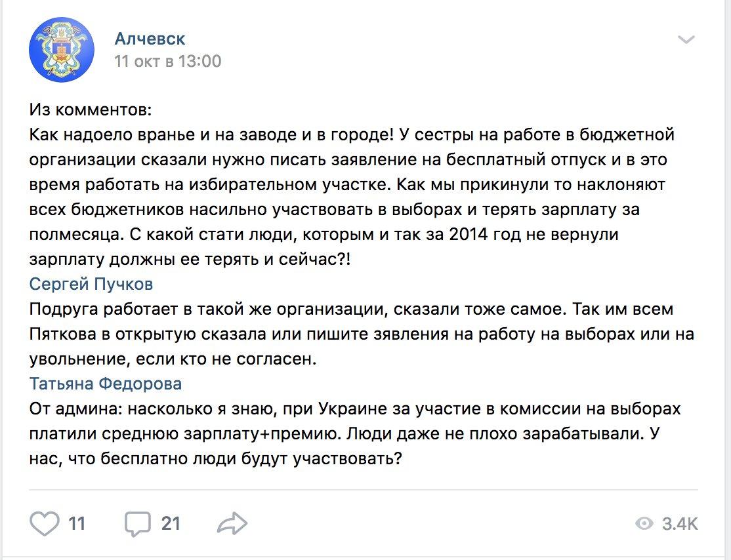Expand the post menu using the down arrow
731x560 pixels.
(686, 39)
